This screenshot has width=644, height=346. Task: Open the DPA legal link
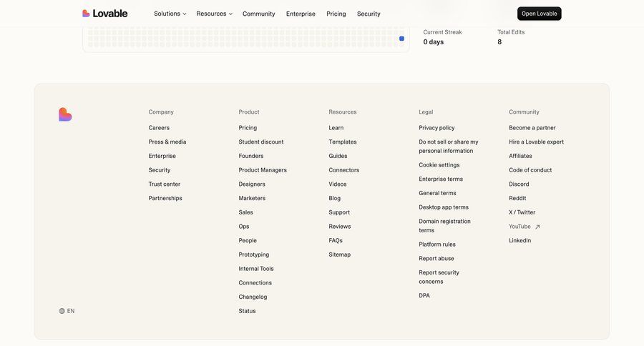click(x=424, y=295)
